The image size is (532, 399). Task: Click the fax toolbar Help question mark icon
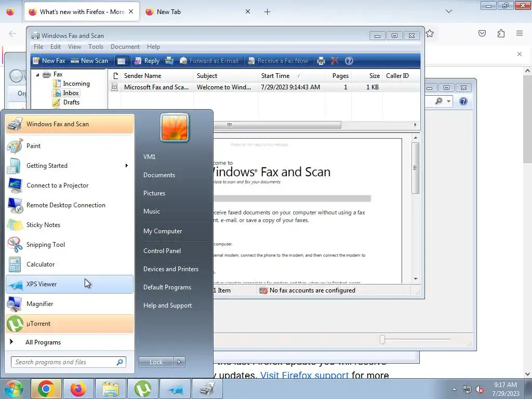pos(349,61)
